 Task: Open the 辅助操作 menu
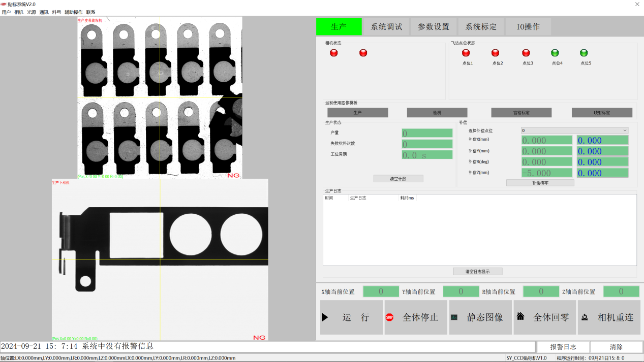(x=73, y=12)
